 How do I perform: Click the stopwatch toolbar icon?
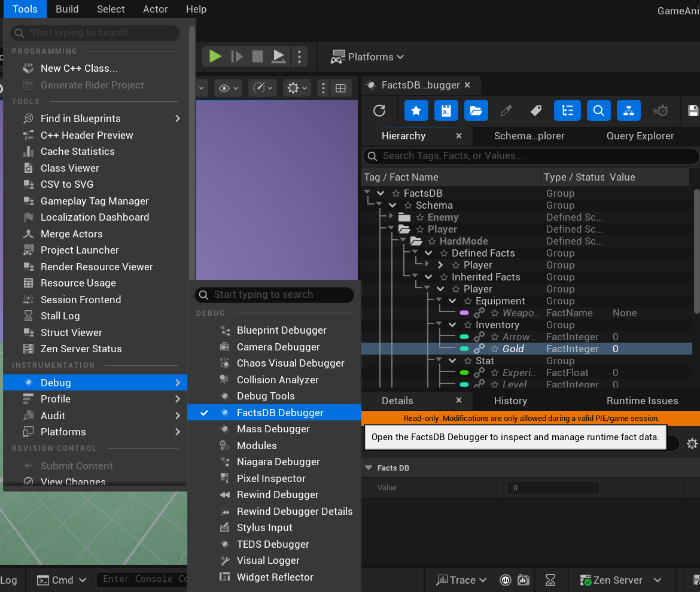(661, 111)
